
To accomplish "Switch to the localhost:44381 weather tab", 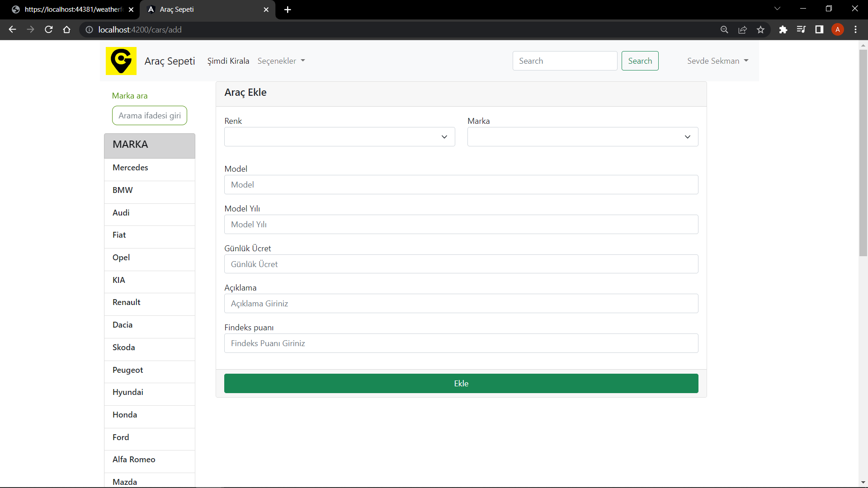I will tap(72, 9).
